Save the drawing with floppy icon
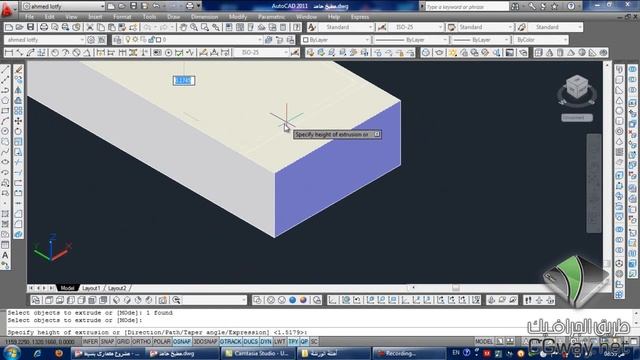Screen dimensions: 640x360 30,27
